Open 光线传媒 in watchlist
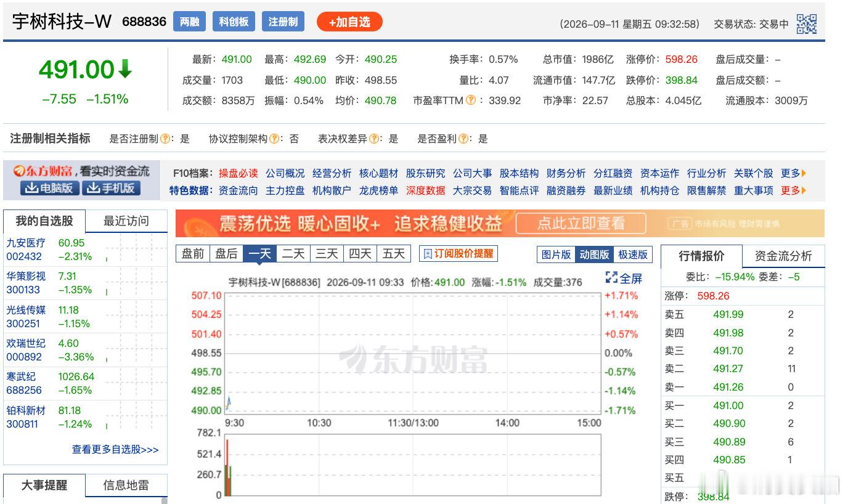The image size is (848, 504). click(26, 310)
